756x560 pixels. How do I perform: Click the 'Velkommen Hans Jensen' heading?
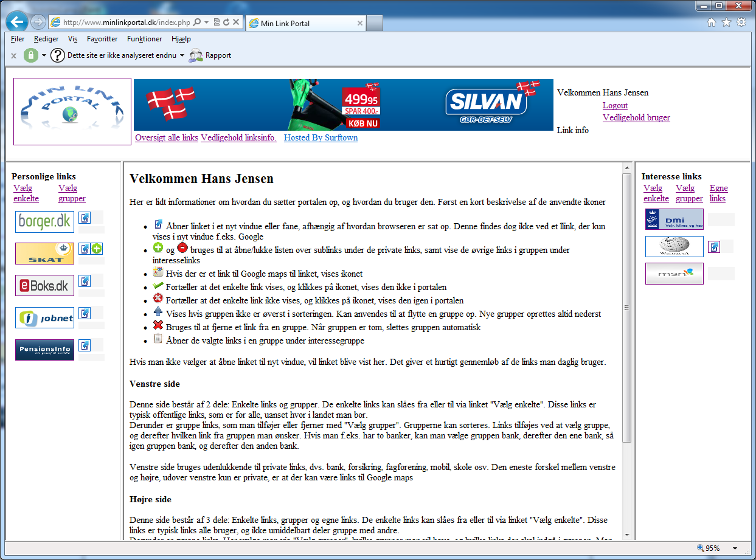tap(202, 179)
